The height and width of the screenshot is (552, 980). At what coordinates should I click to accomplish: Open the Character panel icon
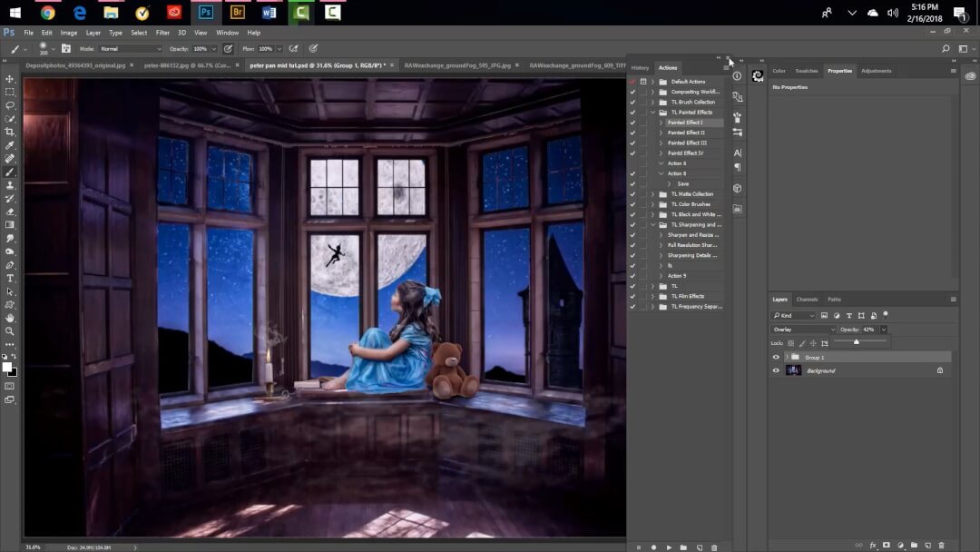click(738, 153)
